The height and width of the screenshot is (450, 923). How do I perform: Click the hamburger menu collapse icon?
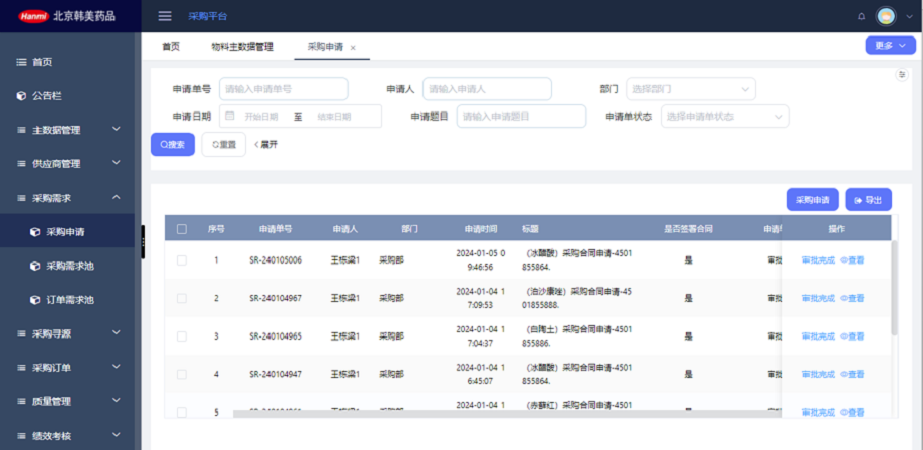[x=165, y=16]
